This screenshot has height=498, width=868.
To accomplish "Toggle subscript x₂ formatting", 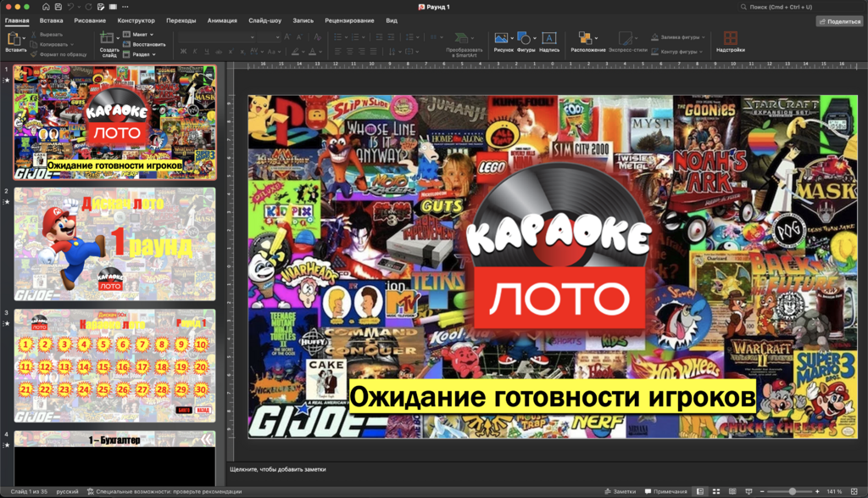I will (242, 52).
